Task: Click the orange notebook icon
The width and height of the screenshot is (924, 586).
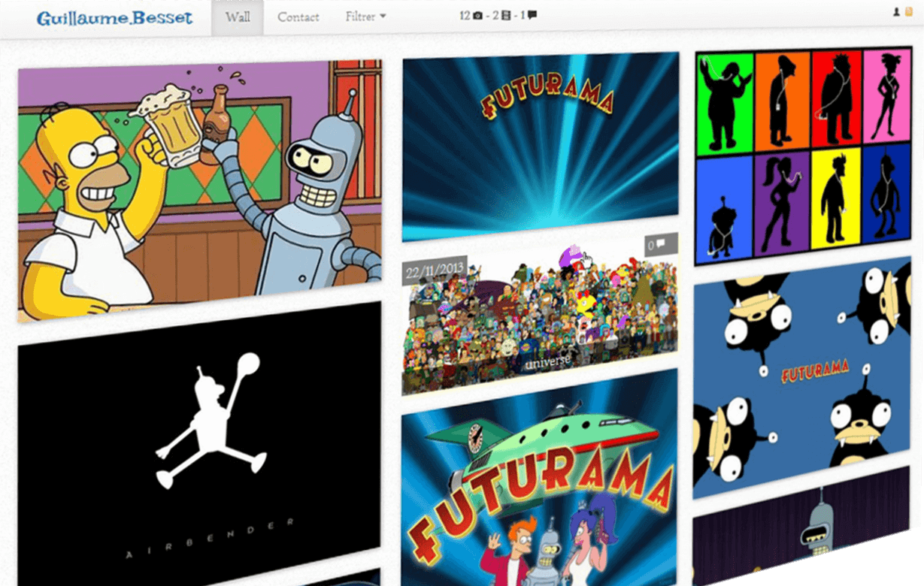Action: 909,12
